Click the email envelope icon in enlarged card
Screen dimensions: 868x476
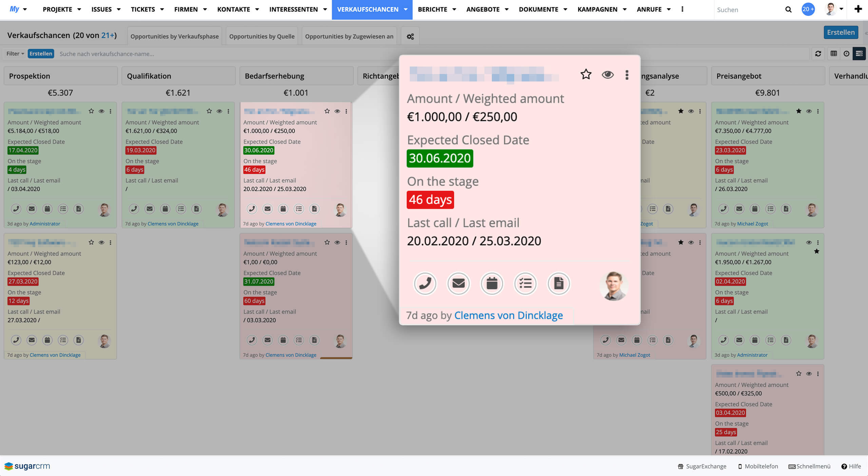click(458, 283)
